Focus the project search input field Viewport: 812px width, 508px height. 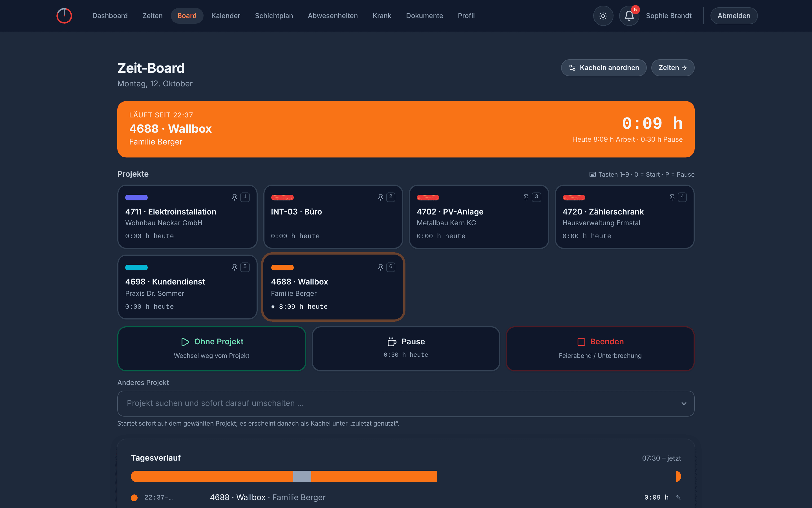406,403
